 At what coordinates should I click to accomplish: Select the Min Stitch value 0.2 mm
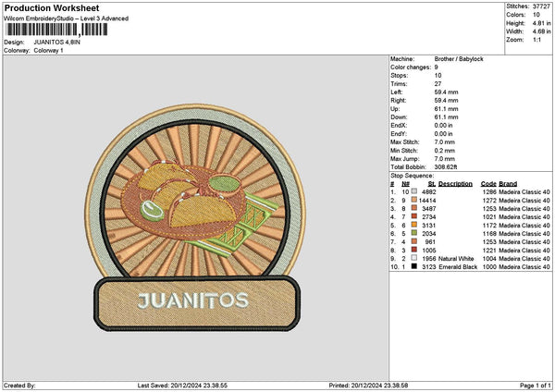coord(445,151)
